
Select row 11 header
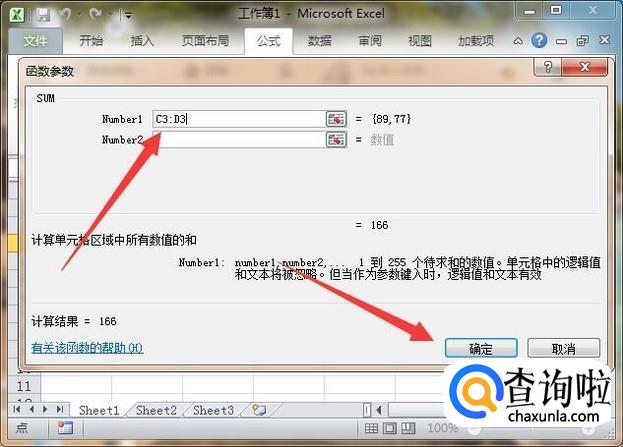[x=23, y=386]
